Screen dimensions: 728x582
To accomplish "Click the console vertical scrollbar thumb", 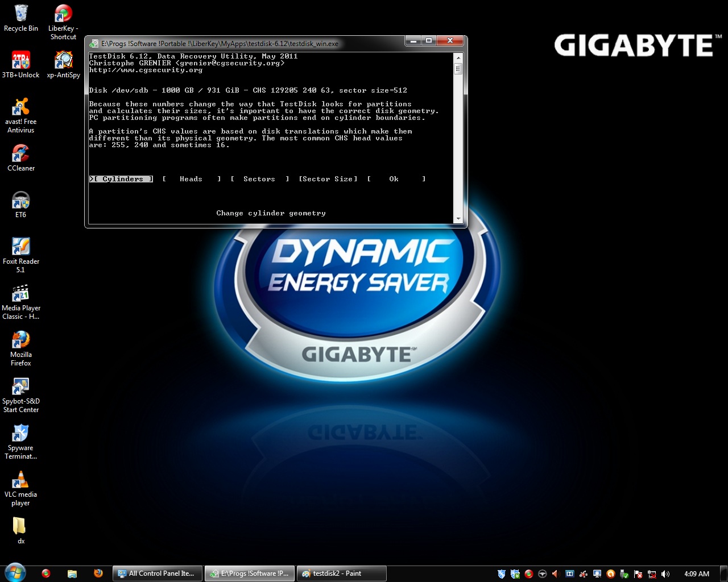I will click(458, 69).
